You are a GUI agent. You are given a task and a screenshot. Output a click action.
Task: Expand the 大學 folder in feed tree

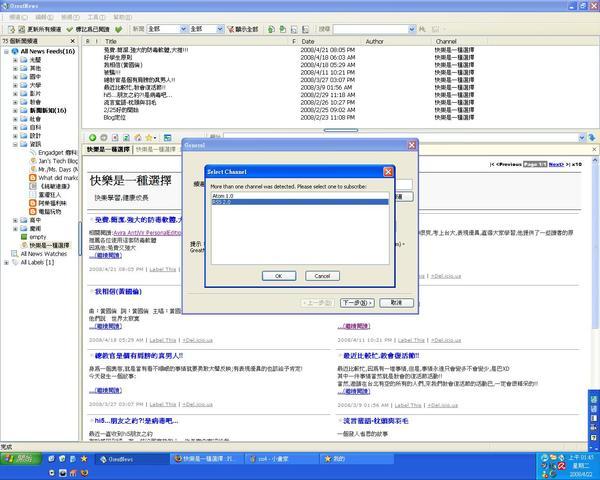[15, 85]
